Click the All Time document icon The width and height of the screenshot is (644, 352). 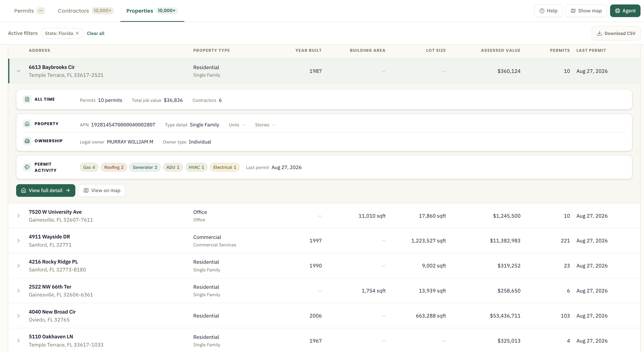click(27, 99)
